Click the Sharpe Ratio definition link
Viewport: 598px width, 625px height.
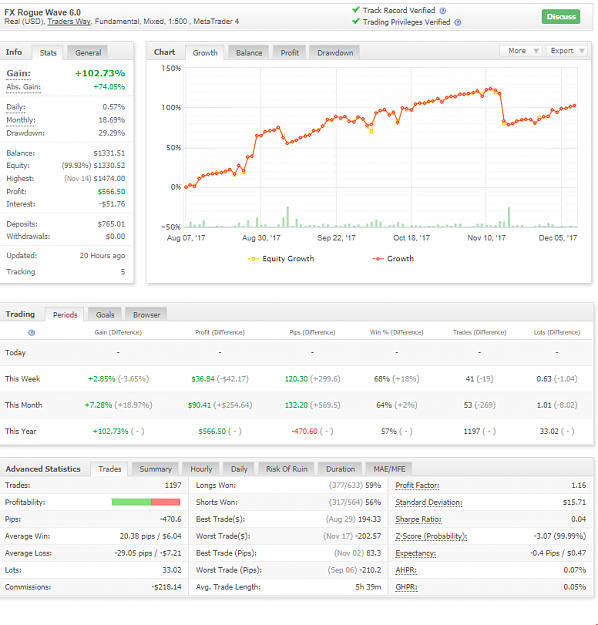tap(418, 519)
